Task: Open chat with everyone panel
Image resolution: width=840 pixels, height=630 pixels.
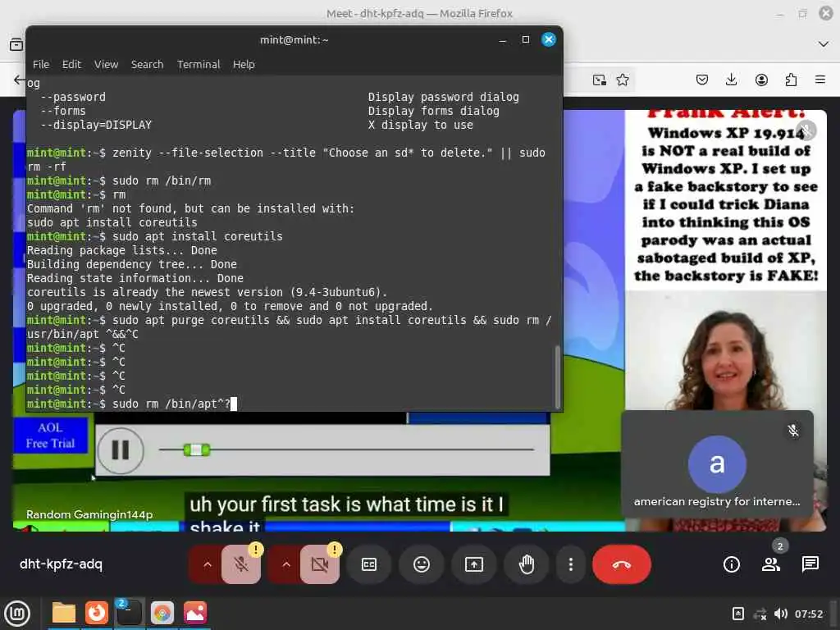Action: point(810,564)
